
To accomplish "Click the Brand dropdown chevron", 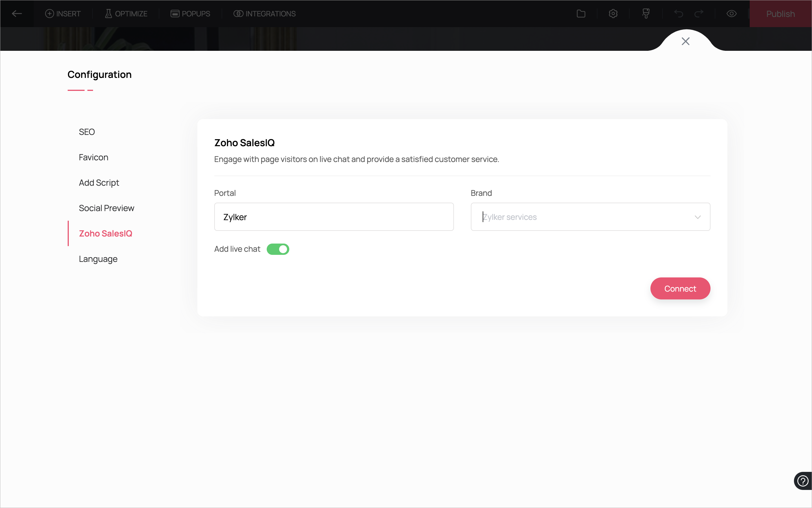I will point(698,217).
